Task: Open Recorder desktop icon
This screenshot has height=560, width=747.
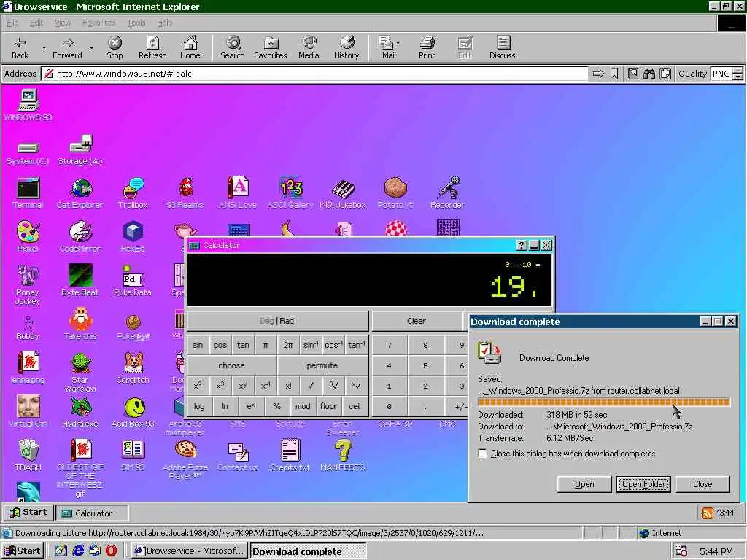Action: click(x=448, y=193)
